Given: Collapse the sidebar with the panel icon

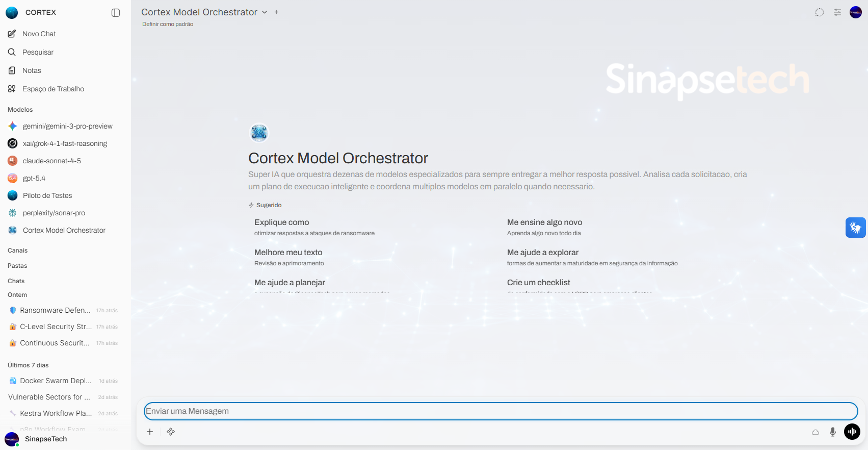Looking at the screenshot, I should click(116, 13).
